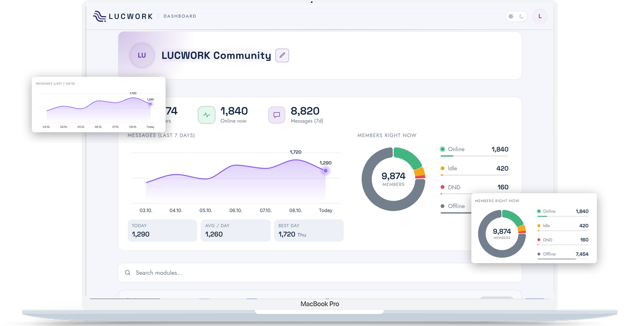Select Offline 7,454 row in floating members card
Image resolution: width=644 pixels, height=326 pixels.
pos(563,255)
